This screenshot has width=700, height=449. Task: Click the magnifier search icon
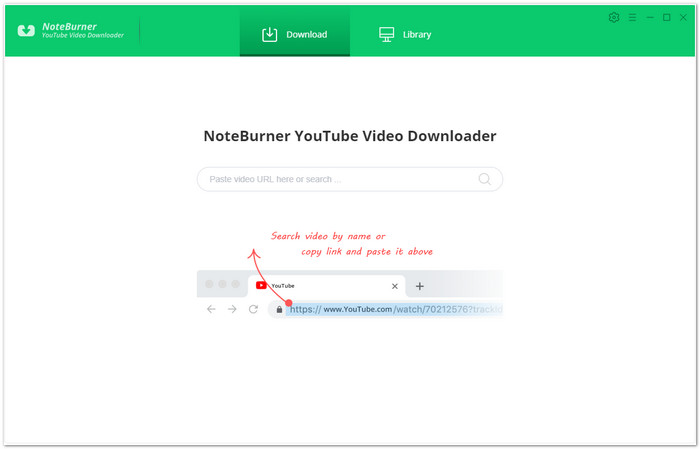[x=484, y=179]
